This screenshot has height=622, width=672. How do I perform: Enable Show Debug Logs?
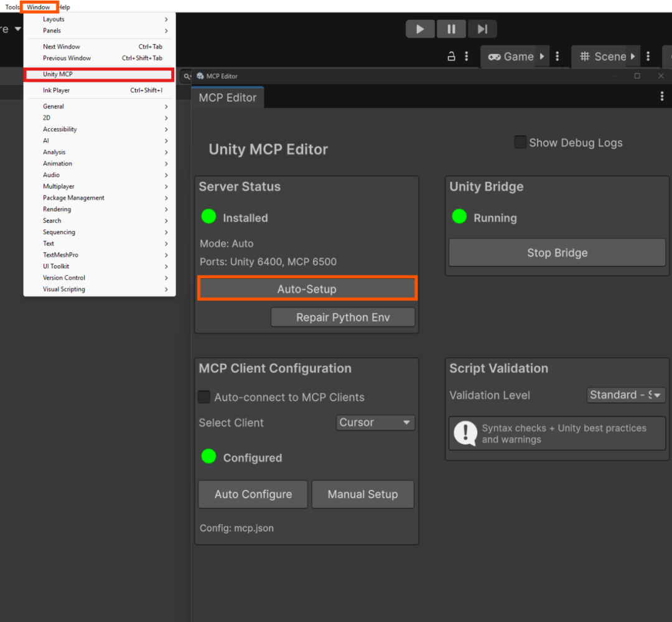click(520, 142)
